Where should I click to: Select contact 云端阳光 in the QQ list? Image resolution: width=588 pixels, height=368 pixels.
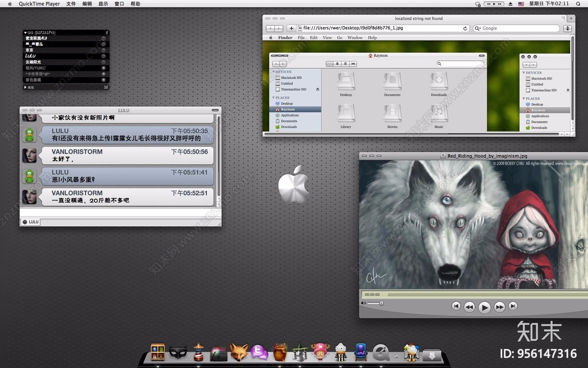coord(66,62)
